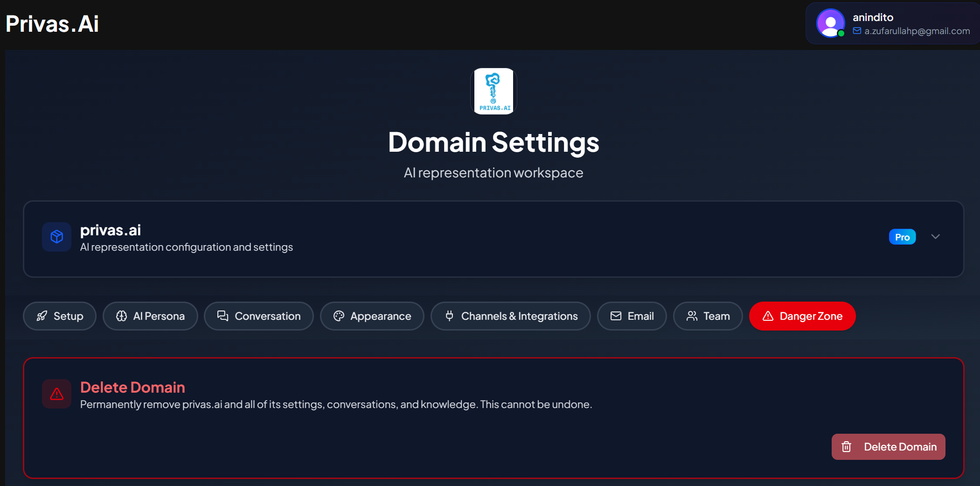Click the people icon in the Team tab
Viewport: 980px width, 486px height.
(x=692, y=316)
